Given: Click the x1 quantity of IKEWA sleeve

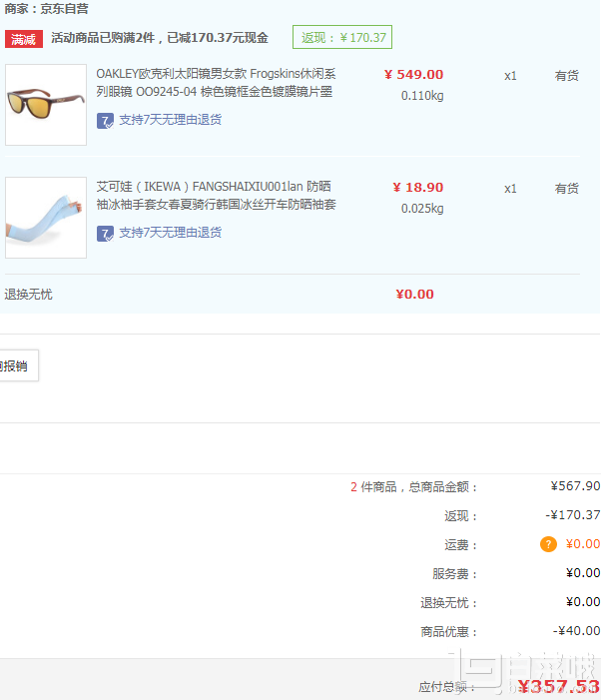Looking at the screenshot, I should coord(510,189).
